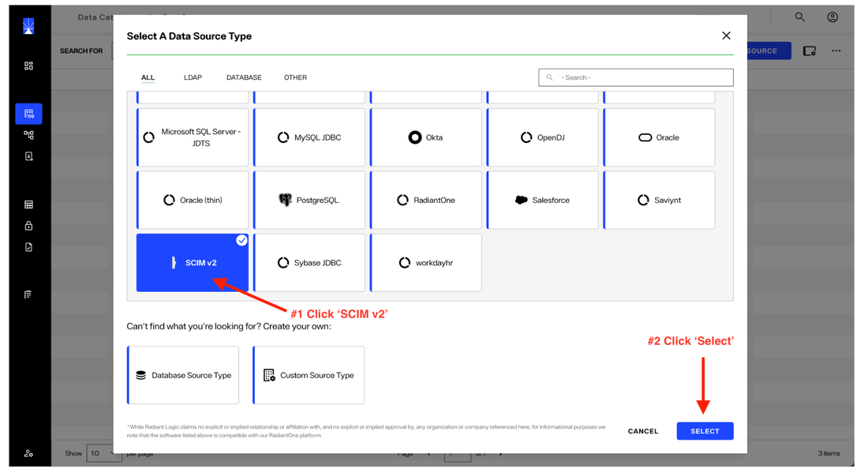Open the lock icon in sidebar

pyautogui.click(x=28, y=226)
